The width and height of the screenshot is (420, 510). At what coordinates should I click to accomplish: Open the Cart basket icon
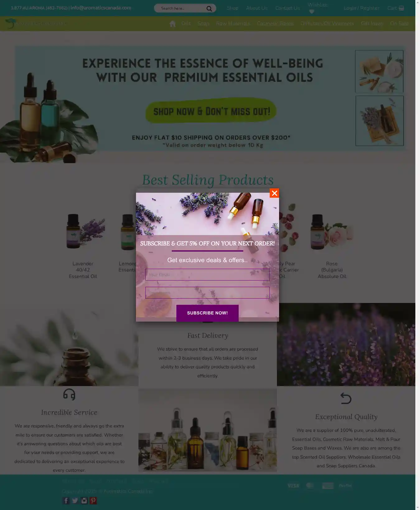[401, 8]
